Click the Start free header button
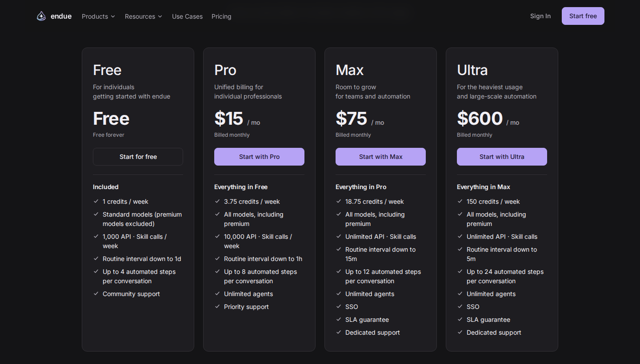This screenshot has width=640, height=364. point(583,16)
